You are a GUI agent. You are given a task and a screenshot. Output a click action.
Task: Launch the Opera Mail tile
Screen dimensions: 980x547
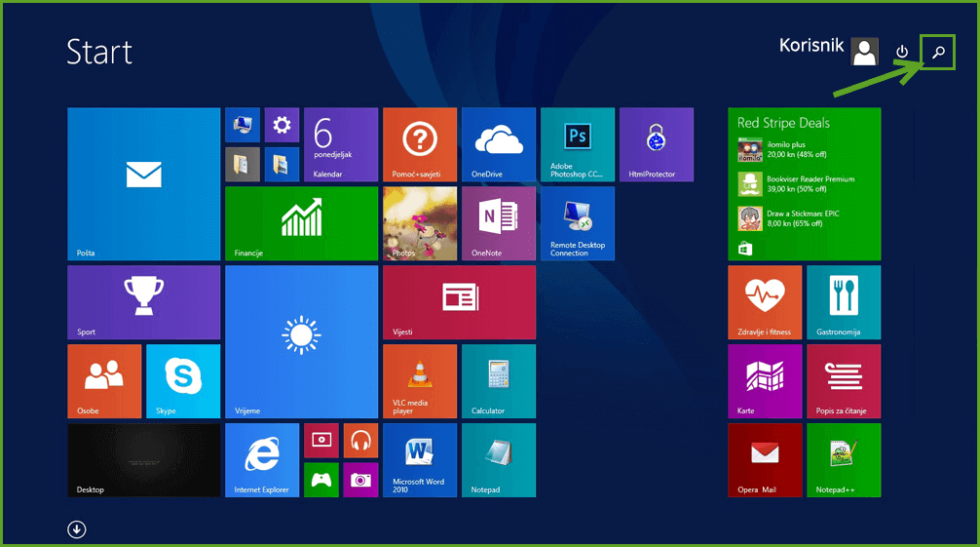[x=765, y=460]
